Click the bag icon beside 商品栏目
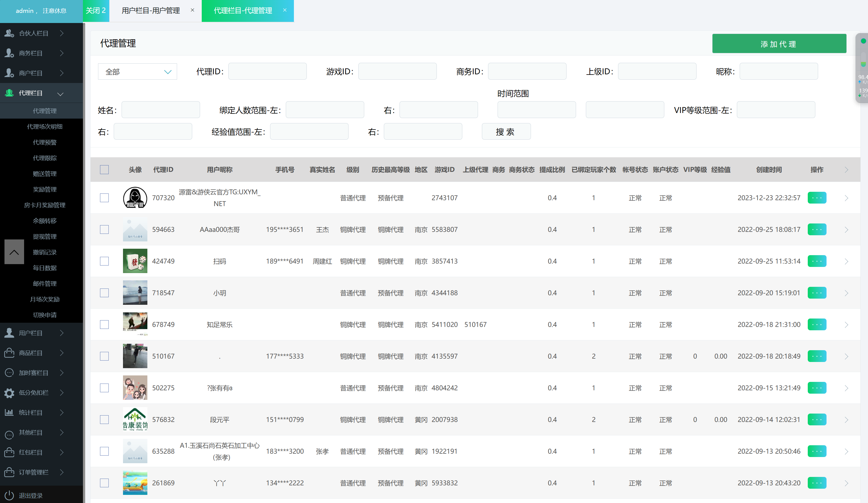The height and width of the screenshot is (503, 868). click(x=9, y=353)
